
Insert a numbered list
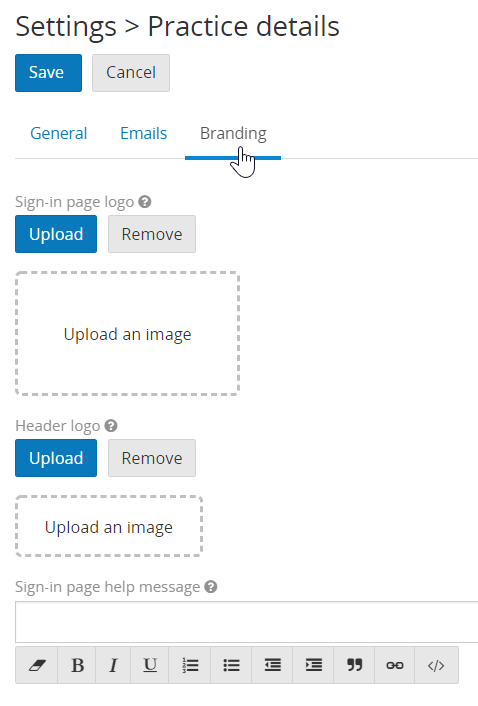[x=189, y=665]
